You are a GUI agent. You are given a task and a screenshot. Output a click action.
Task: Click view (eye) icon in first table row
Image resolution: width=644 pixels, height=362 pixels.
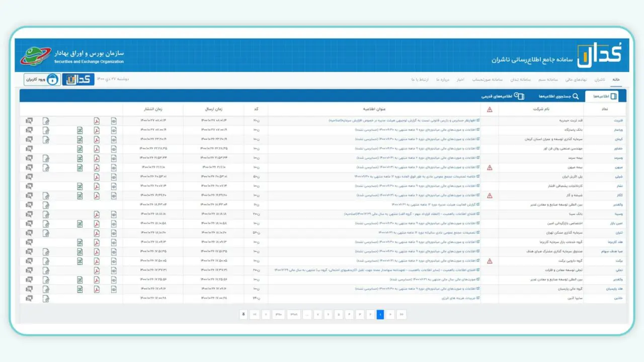[x=114, y=121]
